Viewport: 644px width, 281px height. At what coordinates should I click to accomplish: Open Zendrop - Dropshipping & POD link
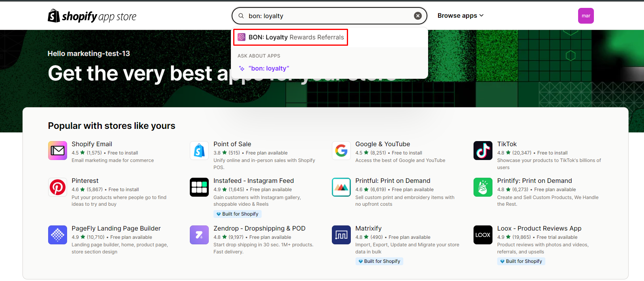(x=260, y=229)
